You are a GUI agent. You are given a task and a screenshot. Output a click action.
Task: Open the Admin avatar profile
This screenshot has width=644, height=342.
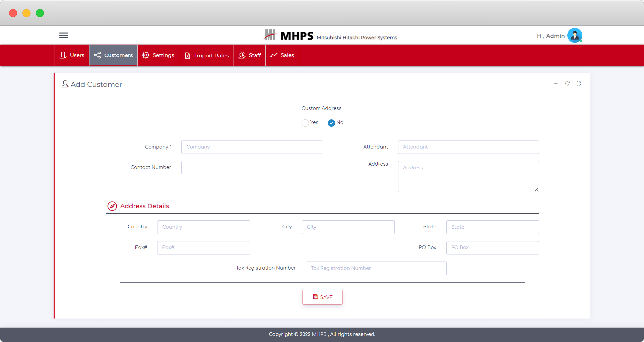click(575, 35)
